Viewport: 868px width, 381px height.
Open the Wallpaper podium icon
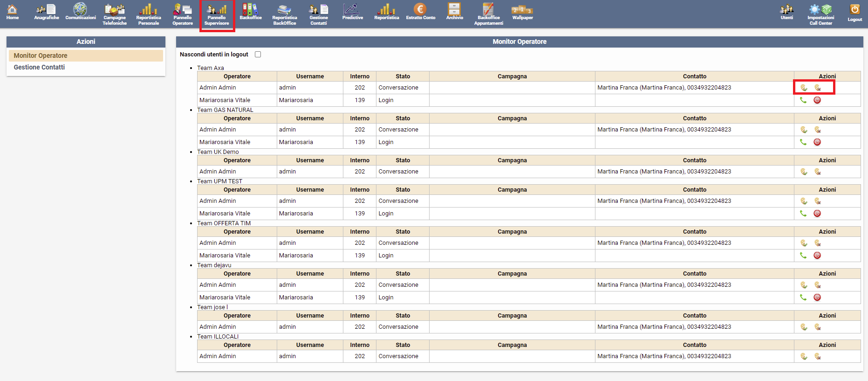pyautogui.click(x=522, y=12)
